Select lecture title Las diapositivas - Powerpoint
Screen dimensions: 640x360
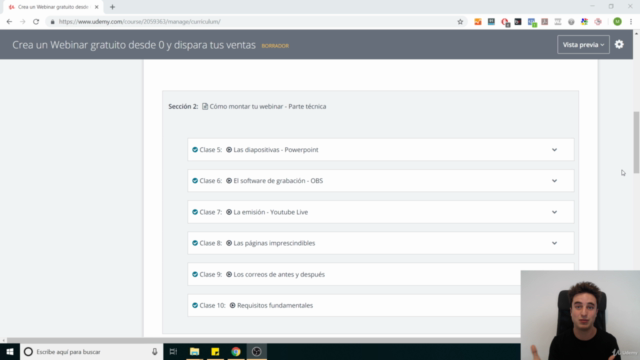pos(276,150)
